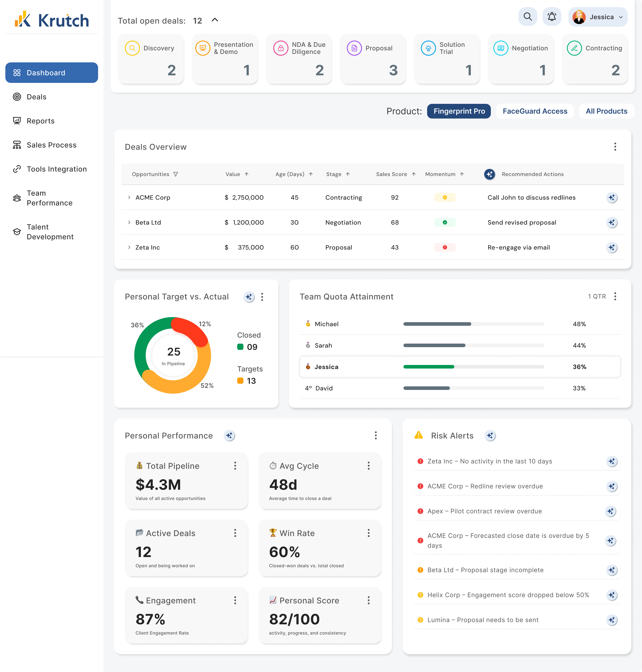This screenshot has width=642, height=672.
Task: Open the Total Pipeline card options menu
Action: pos(235,466)
